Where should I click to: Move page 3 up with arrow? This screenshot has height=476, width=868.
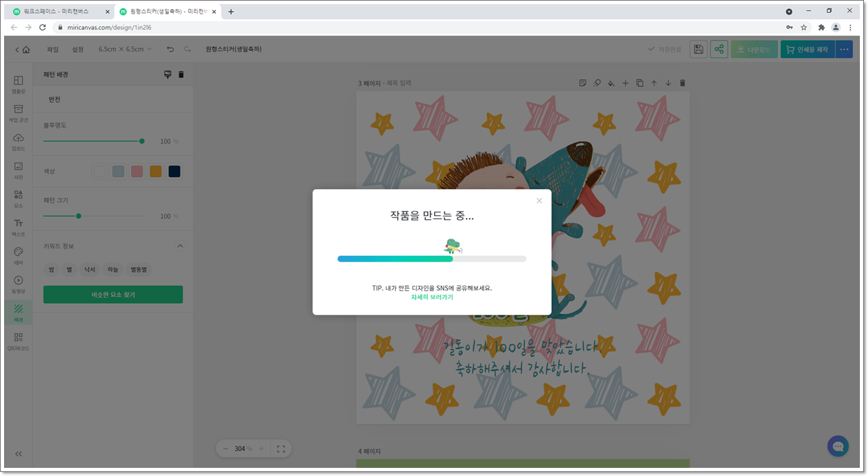click(x=654, y=83)
